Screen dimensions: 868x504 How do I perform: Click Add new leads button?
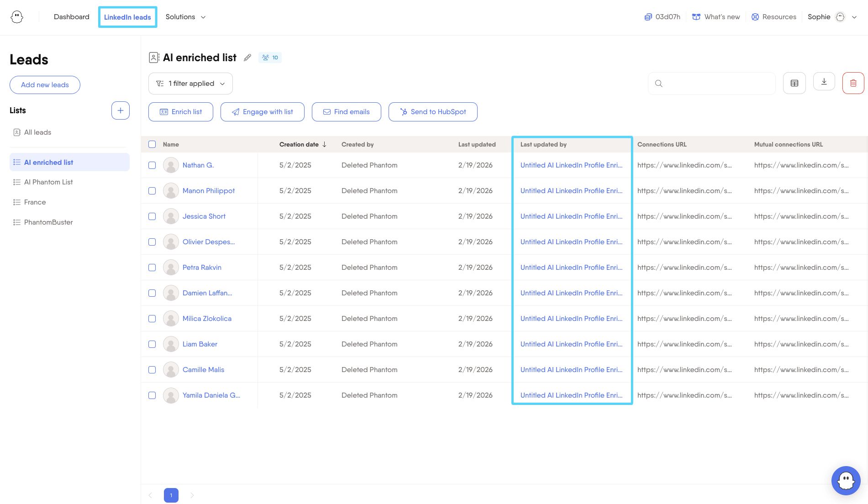pyautogui.click(x=45, y=85)
